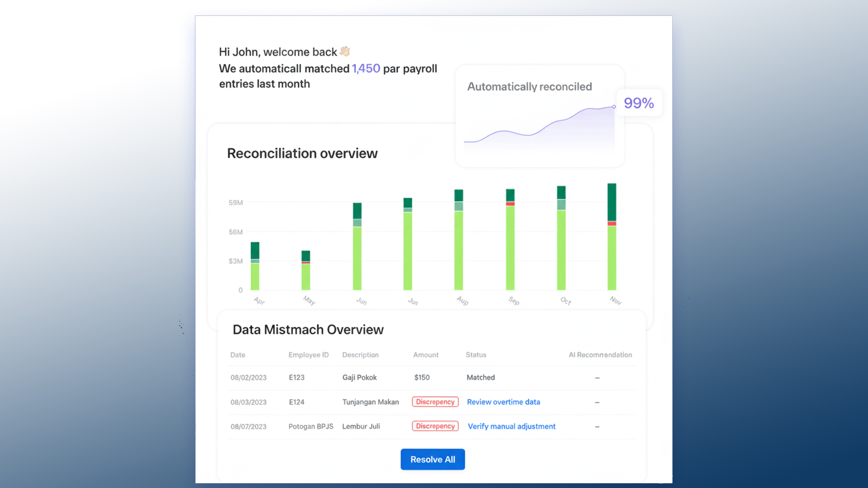Select the Data Mistmach Overview heading

coord(308,330)
